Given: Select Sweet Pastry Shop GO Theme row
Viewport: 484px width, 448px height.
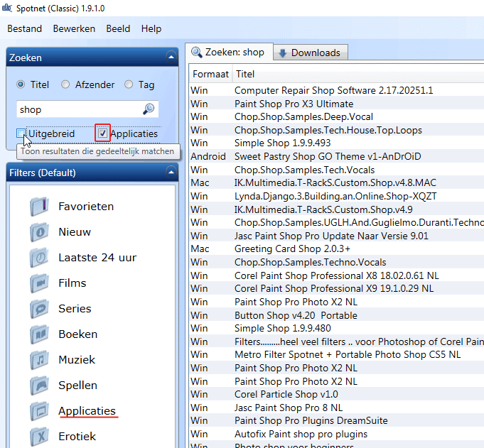Looking at the screenshot, I should coord(336,156).
